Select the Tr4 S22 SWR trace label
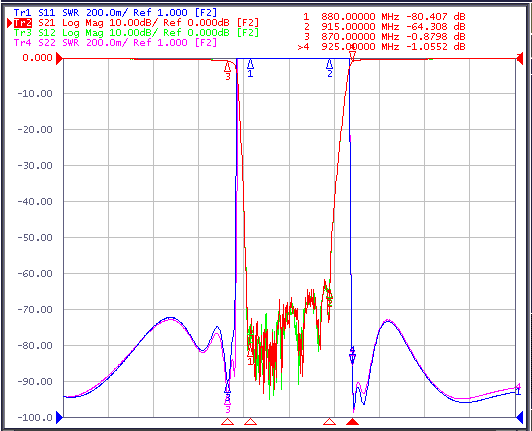Image resolution: width=532 pixels, height=431 pixels. pos(115,43)
